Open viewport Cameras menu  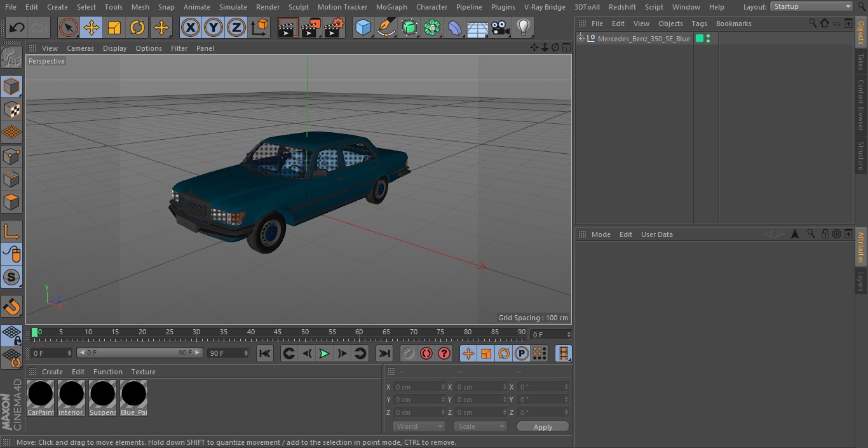point(80,48)
